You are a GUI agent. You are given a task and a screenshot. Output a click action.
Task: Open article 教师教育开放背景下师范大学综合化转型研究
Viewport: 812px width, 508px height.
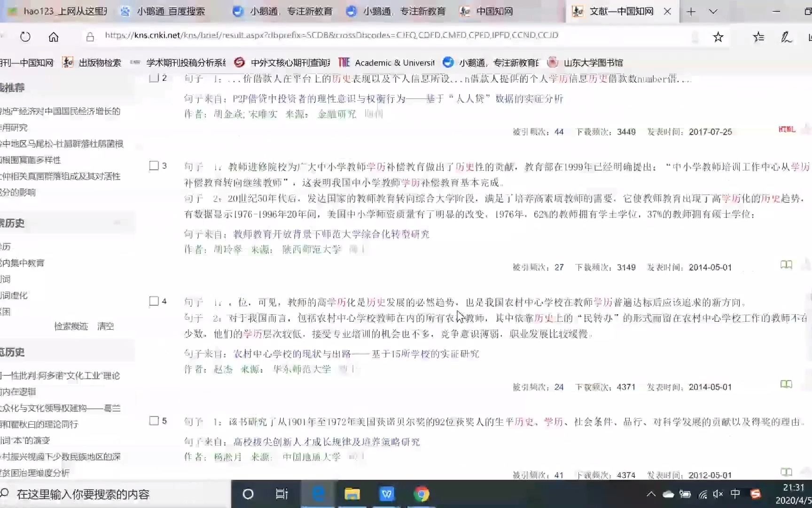click(x=331, y=234)
